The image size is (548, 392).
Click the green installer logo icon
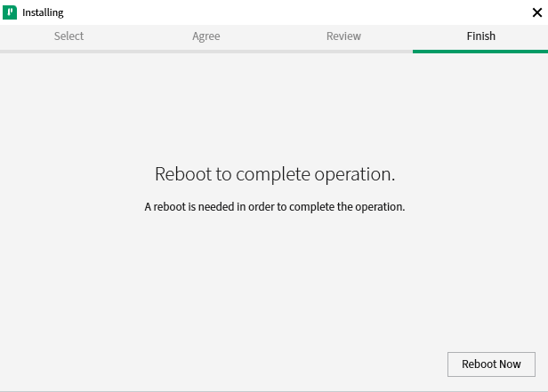pos(12,12)
